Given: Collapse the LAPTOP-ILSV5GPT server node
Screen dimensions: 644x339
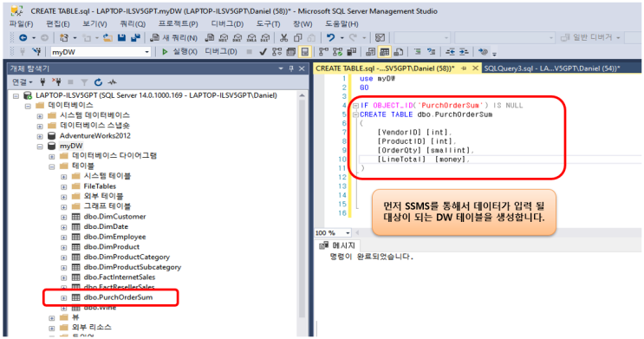Looking at the screenshot, I should coord(16,95).
